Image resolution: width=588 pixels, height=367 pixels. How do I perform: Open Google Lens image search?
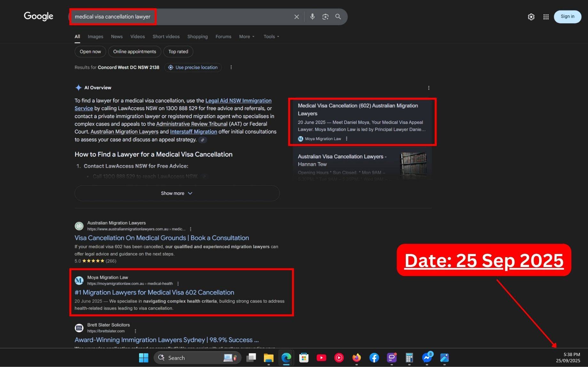pyautogui.click(x=325, y=17)
